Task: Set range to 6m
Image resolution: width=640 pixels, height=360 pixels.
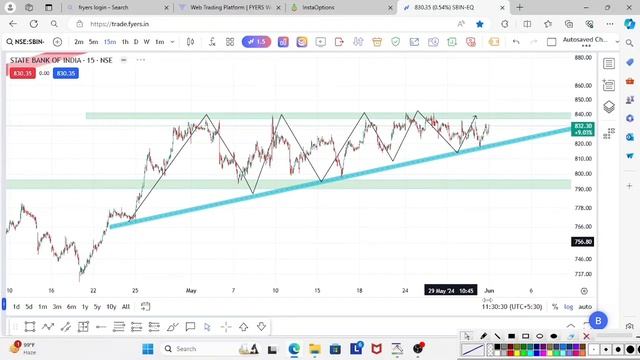Action: [x=71, y=307]
